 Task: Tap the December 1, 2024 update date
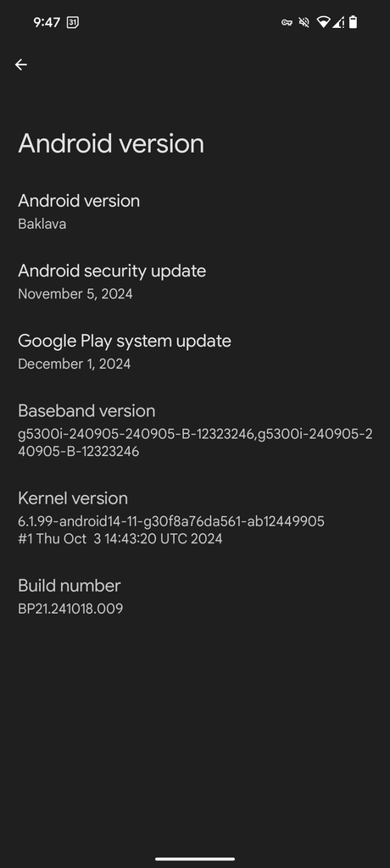75,364
